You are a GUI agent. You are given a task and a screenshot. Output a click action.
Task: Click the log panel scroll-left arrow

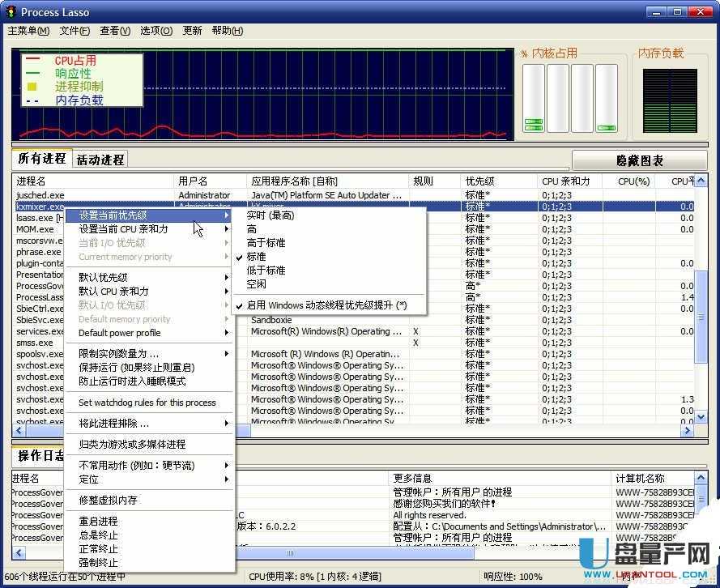(19, 552)
